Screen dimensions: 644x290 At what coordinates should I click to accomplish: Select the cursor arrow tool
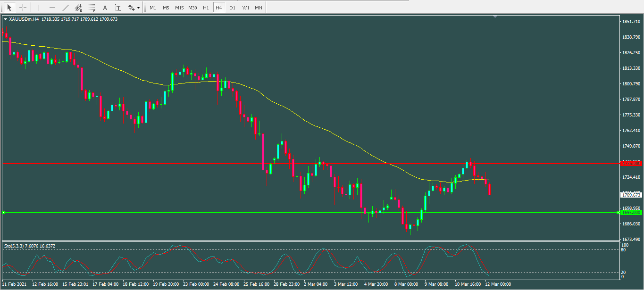[9, 8]
